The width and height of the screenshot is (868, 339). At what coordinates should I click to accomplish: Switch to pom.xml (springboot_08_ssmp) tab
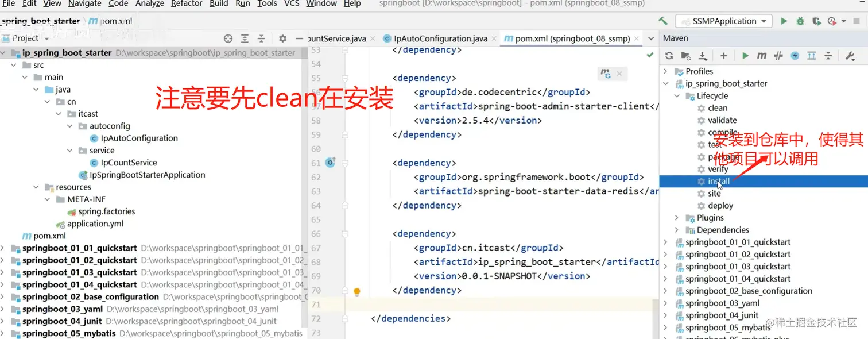(572, 38)
